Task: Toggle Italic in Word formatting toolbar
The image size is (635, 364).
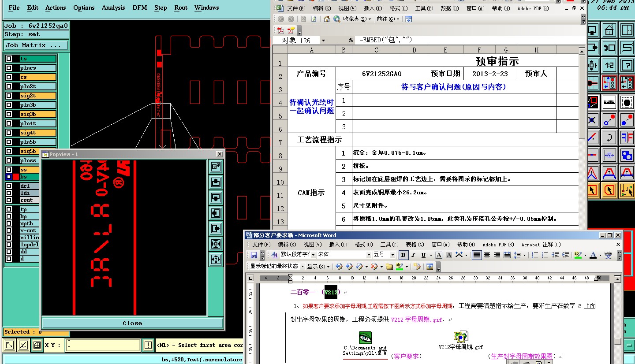Action: 413,255
